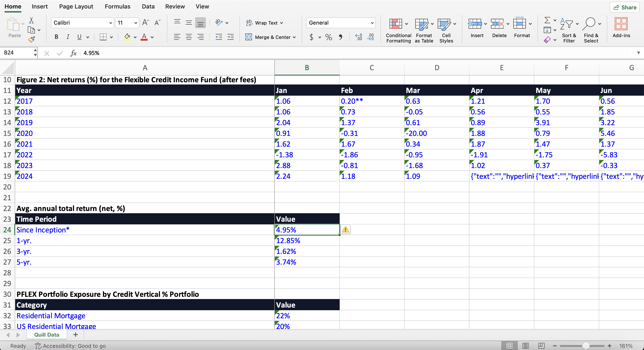The width and height of the screenshot is (644, 350).
Task: Click Decrease Decimal icon
Action: (370, 37)
